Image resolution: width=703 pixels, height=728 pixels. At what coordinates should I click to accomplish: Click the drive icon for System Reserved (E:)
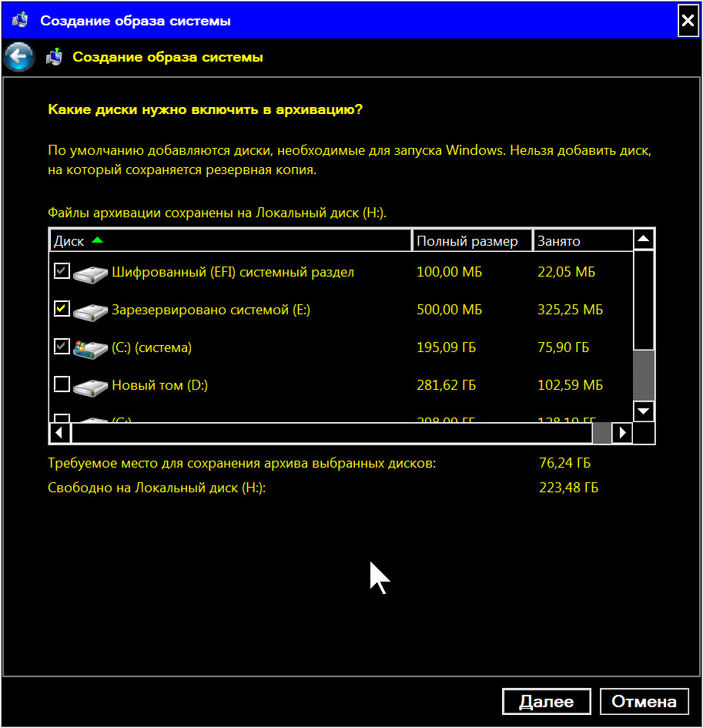click(90, 310)
